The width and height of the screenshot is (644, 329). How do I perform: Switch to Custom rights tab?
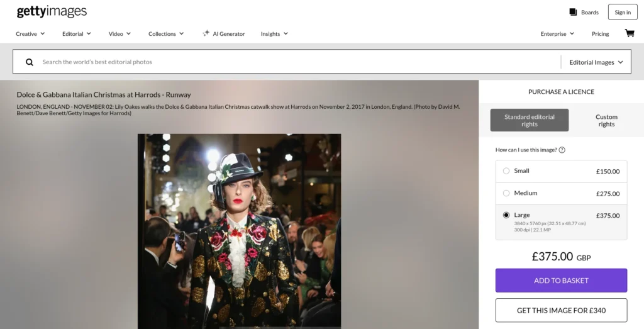(x=606, y=120)
